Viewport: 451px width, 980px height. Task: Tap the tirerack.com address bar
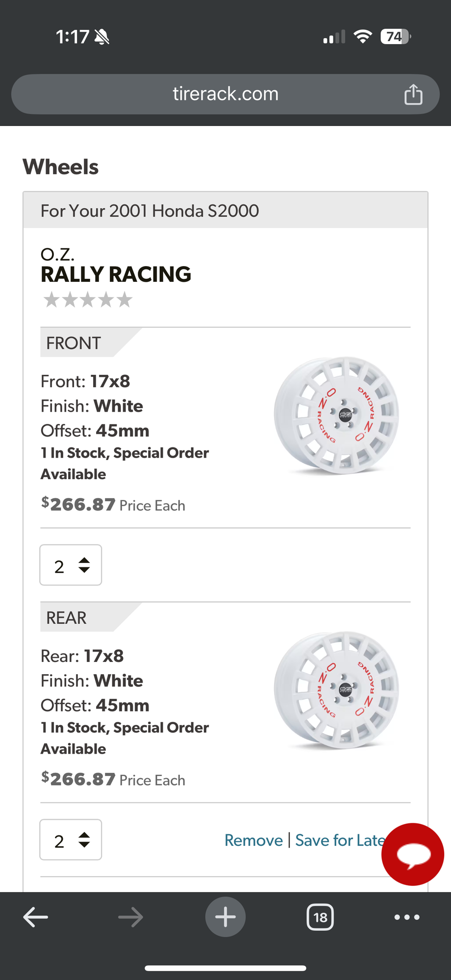(x=225, y=94)
